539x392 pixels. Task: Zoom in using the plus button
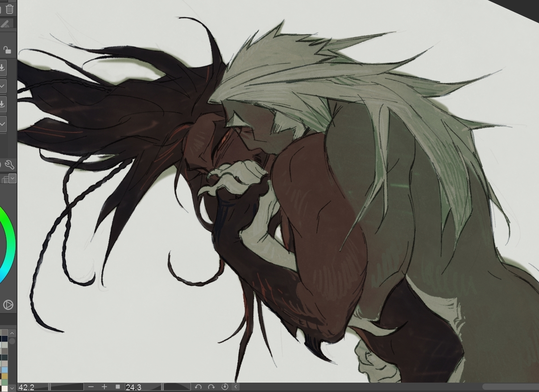coord(104,387)
